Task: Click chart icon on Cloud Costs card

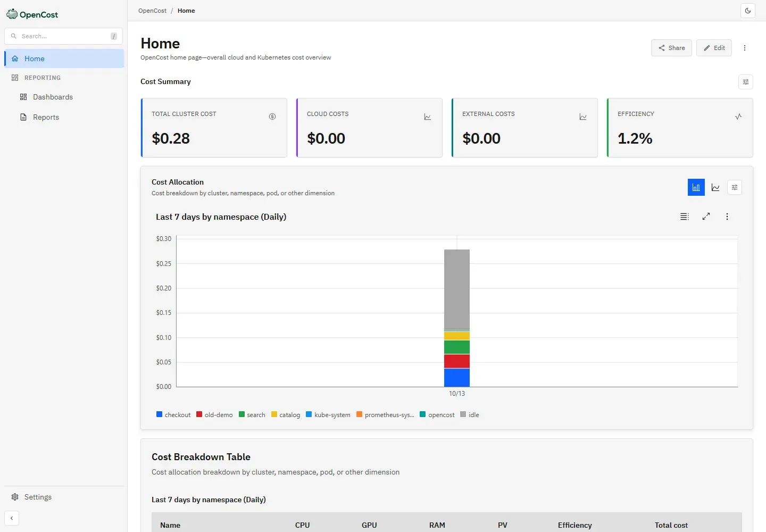Action: pos(428,117)
